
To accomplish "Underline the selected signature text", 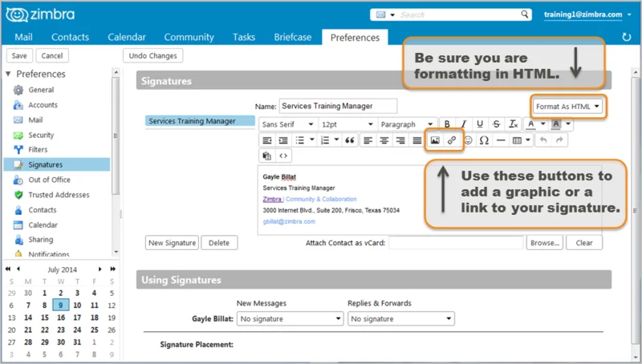I will coord(480,124).
